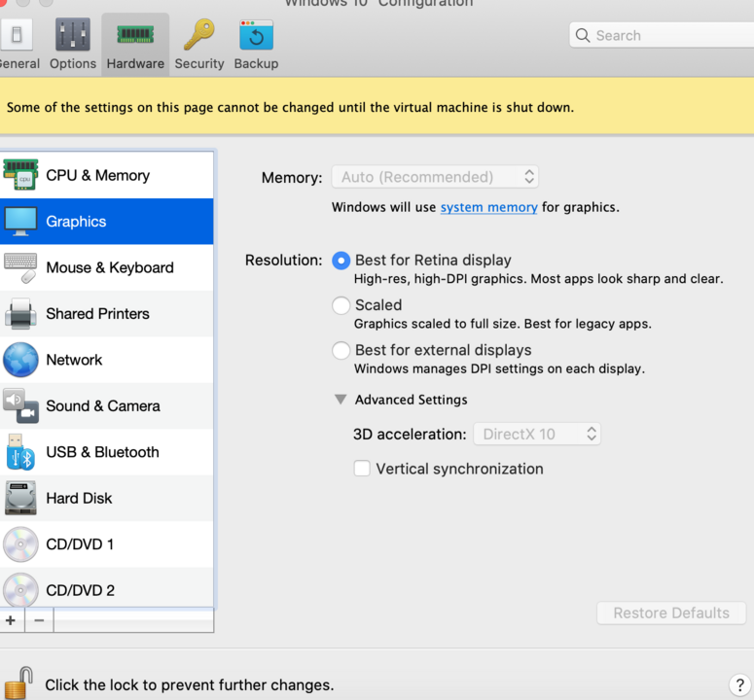Choose Best for external displays
Image resolution: width=754 pixels, height=700 pixels.
(341, 350)
